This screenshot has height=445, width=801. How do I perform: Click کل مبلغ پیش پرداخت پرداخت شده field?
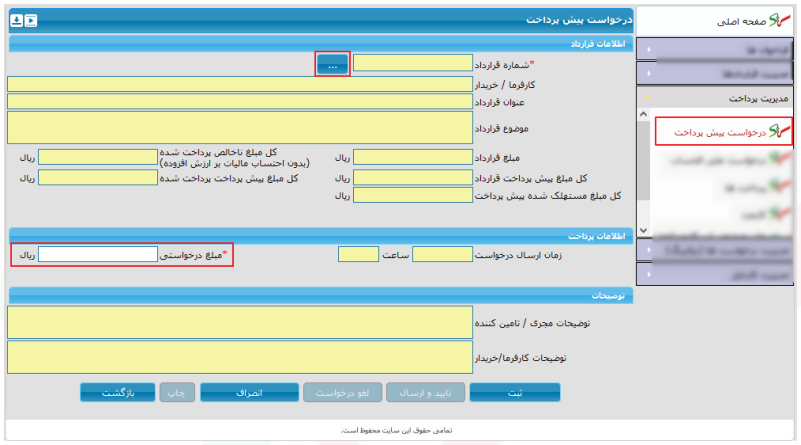98,177
